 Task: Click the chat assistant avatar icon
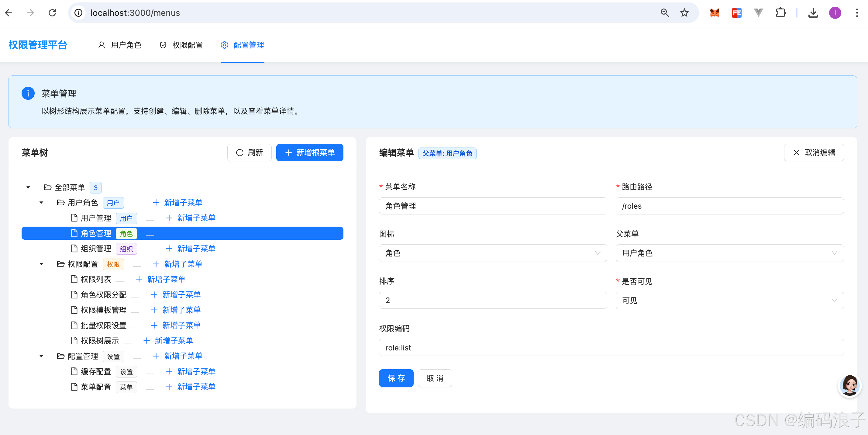point(849,385)
